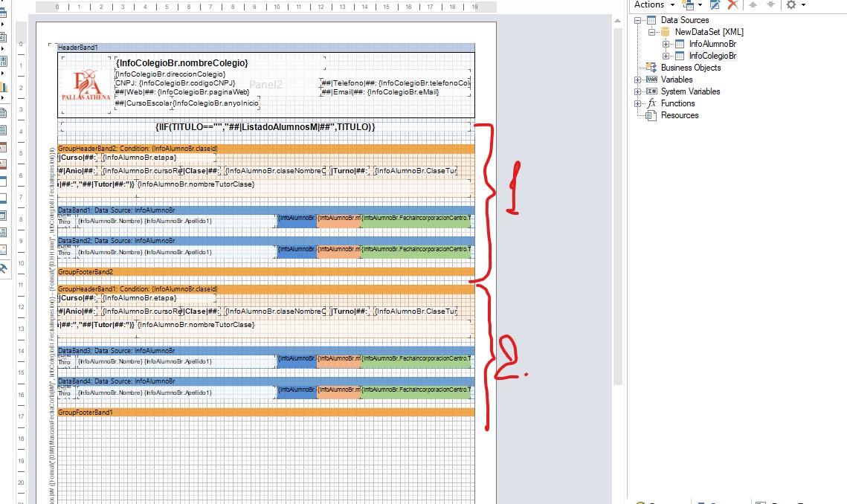
Task: Click the NewDataSet database cylinder icon
Action: pyautogui.click(x=666, y=32)
